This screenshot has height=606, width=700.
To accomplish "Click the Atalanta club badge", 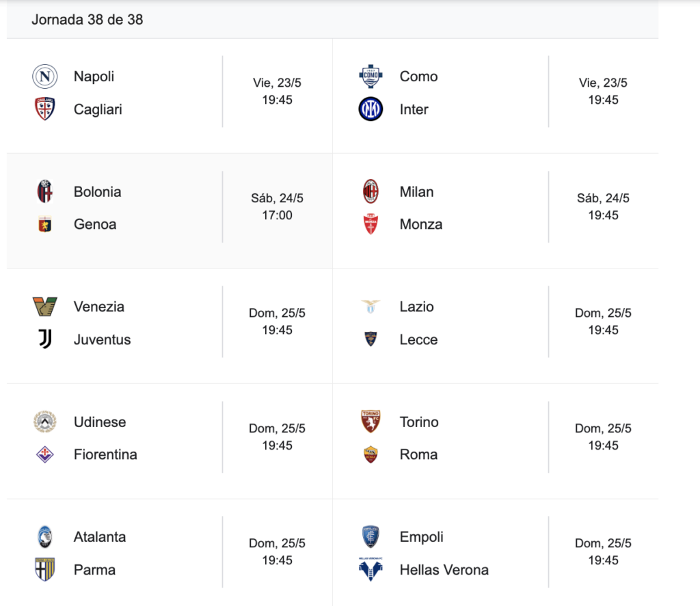I will coord(44,537).
